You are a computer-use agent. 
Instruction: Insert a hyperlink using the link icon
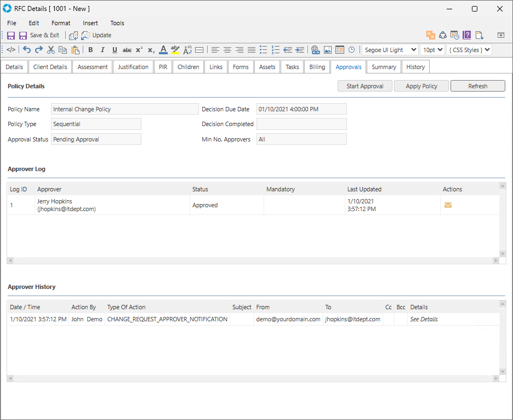click(x=315, y=50)
